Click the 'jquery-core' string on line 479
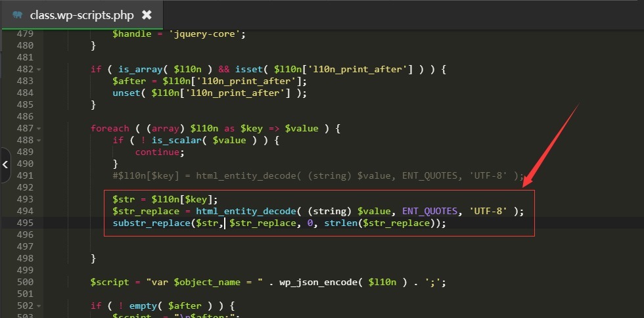This screenshot has height=318, width=644. [x=204, y=34]
